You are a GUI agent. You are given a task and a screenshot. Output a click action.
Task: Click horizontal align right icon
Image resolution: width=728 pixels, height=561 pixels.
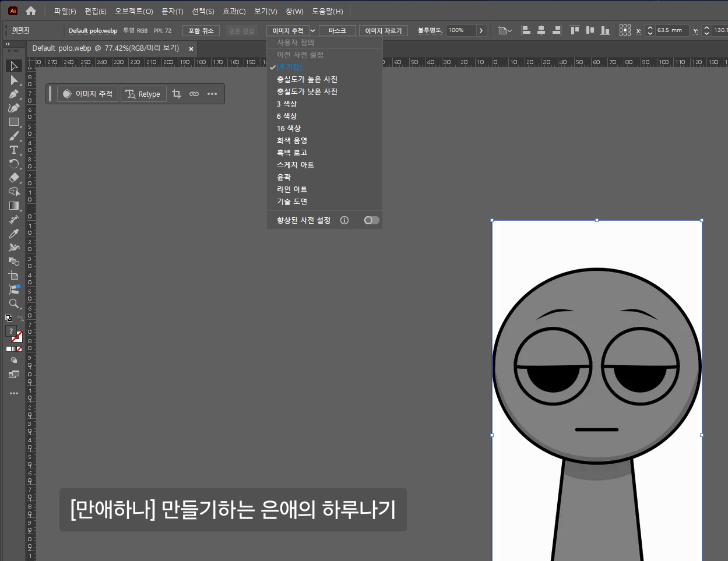[x=557, y=30]
